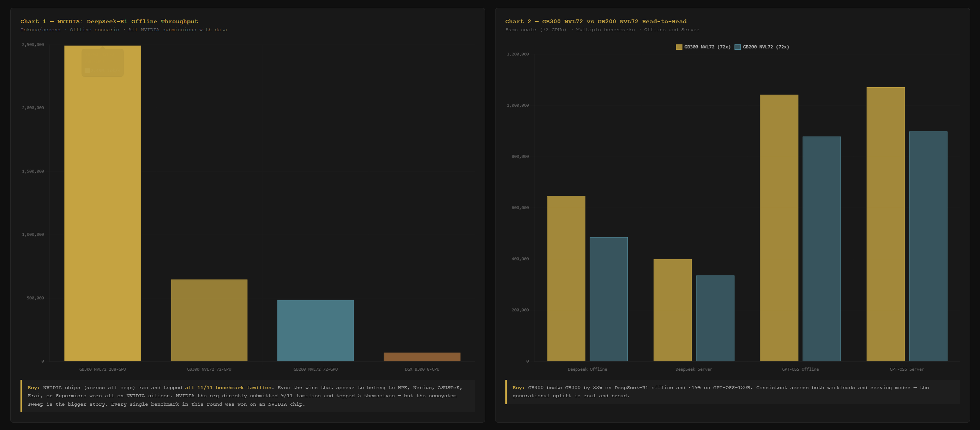The image size is (980, 430).
Task: Click the gold GB300 legend color box
Action: click(679, 47)
